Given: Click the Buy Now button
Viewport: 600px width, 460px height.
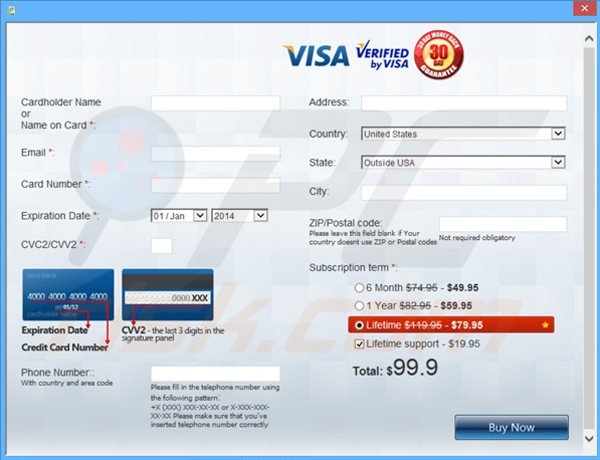Looking at the screenshot, I should click(511, 427).
